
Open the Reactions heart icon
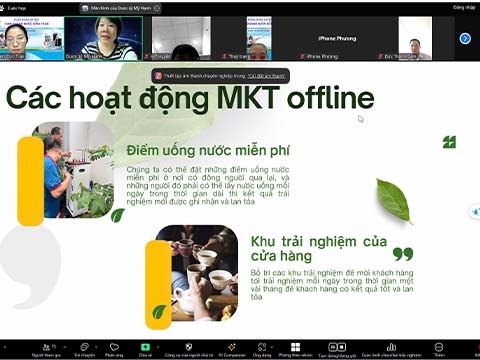(x=114, y=347)
